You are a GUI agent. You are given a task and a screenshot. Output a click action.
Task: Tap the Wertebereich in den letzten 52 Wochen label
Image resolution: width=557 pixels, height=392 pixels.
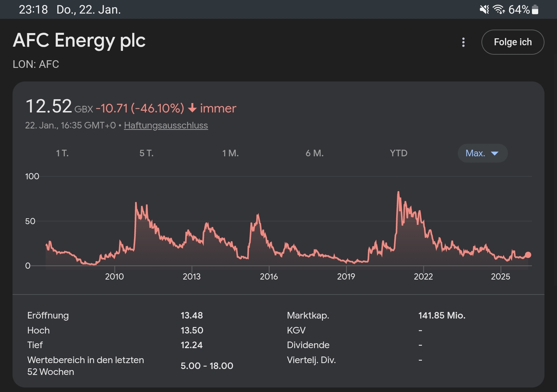86,366
